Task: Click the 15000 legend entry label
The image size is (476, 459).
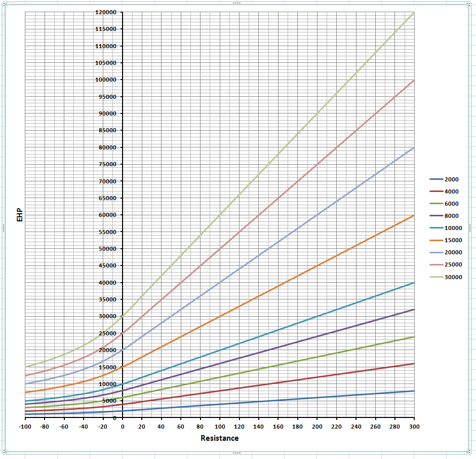Action: pos(453,241)
